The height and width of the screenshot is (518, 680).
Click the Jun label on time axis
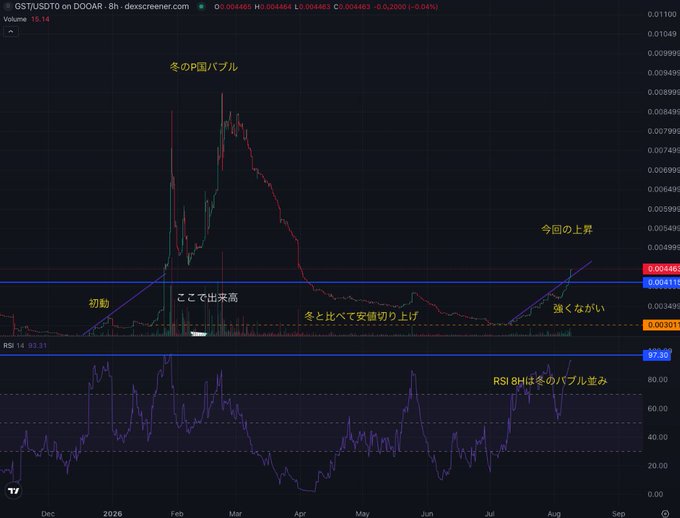[x=427, y=514]
